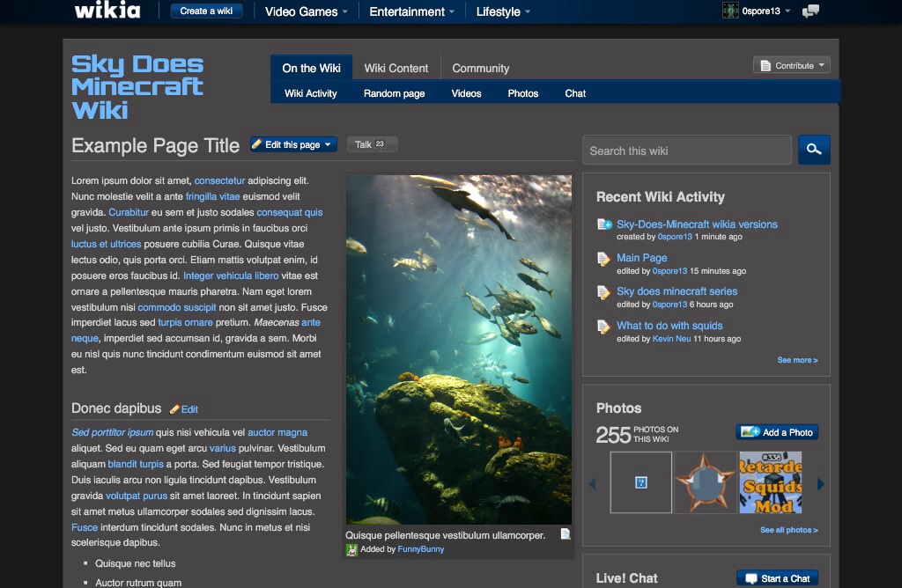
Task: Click the edit icon beside What to do with squids
Action: tap(603, 327)
